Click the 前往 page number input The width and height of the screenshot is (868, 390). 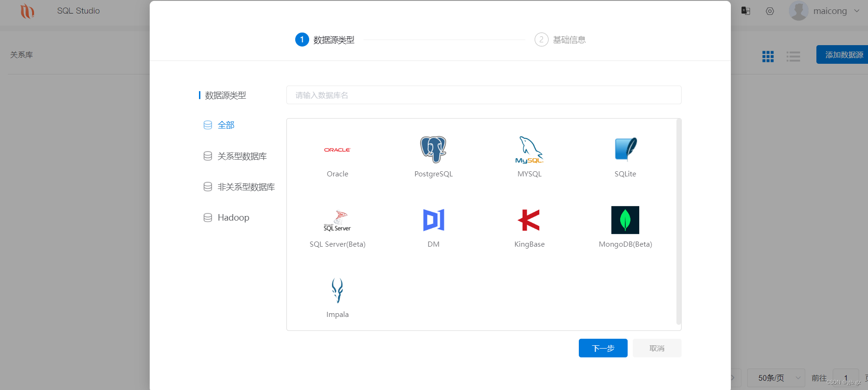846,378
